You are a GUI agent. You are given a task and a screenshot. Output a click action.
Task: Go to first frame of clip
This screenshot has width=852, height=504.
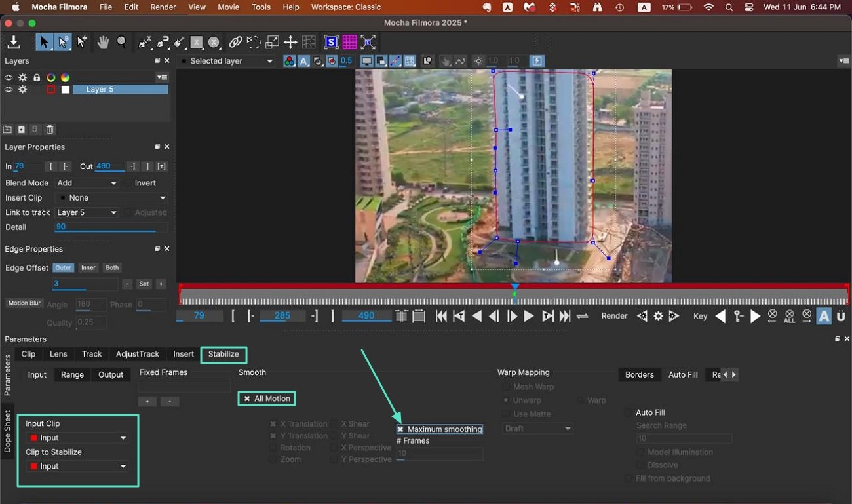coord(441,316)
